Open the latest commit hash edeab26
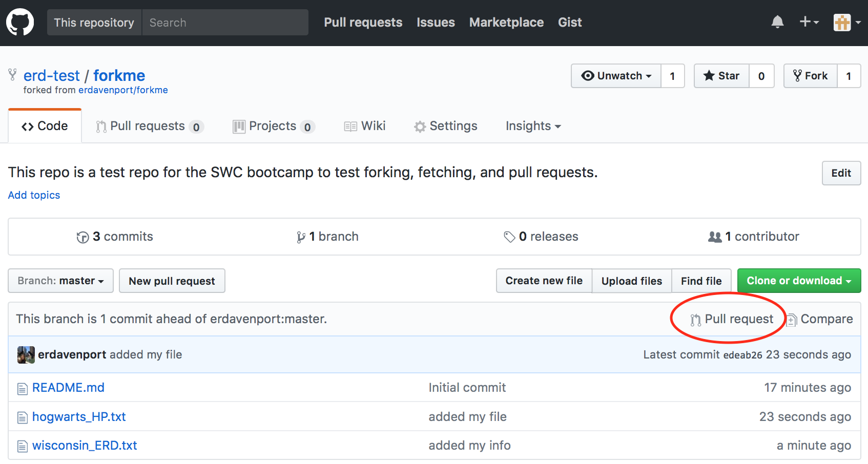 click(x=743, y=355)
